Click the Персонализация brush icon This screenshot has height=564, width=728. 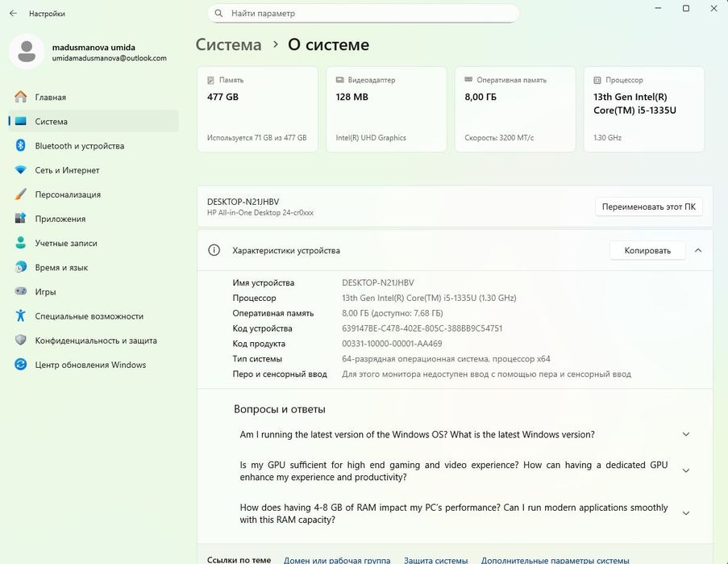21,194
